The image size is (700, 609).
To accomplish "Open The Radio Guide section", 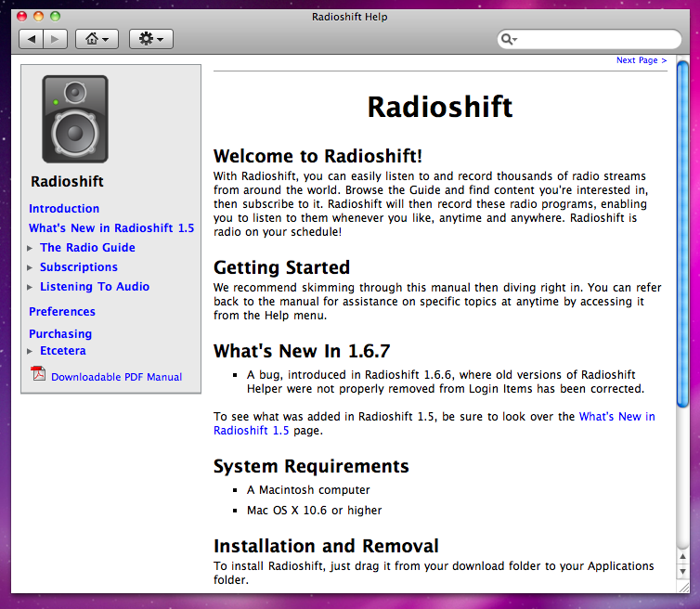I will (87, 247).
